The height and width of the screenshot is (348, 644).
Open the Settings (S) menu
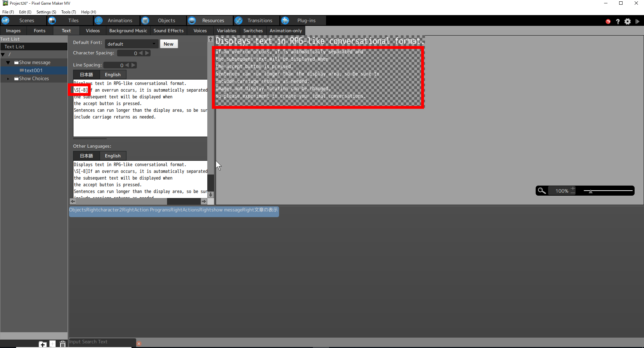click(46, 12)
